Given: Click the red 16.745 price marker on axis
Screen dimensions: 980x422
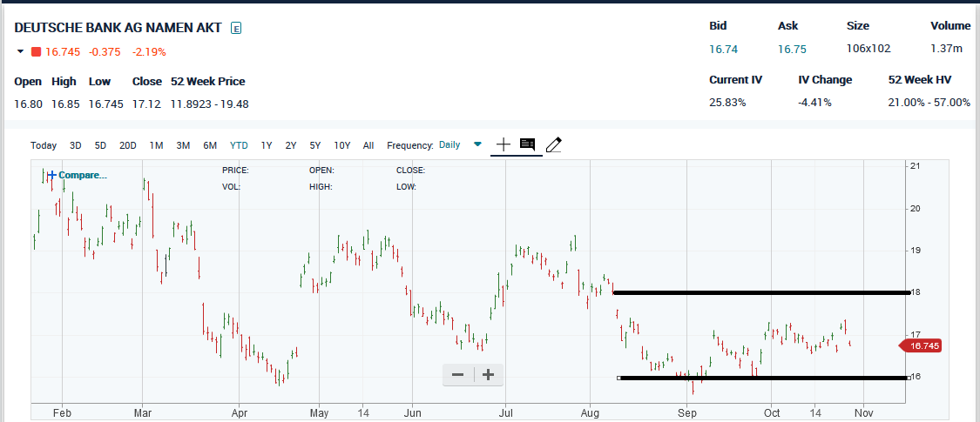Looking at the screenshot, I should click(920, 345).
